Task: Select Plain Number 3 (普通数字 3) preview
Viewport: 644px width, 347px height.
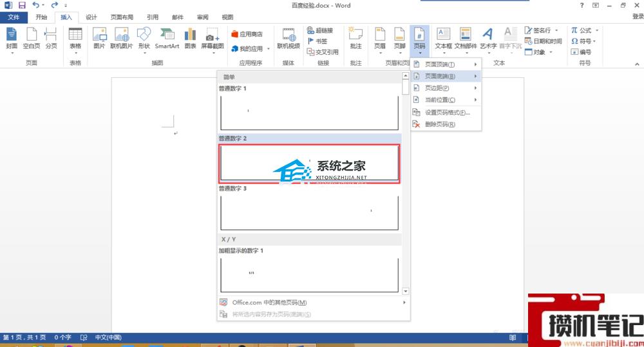Action: (x=310, y=212)
